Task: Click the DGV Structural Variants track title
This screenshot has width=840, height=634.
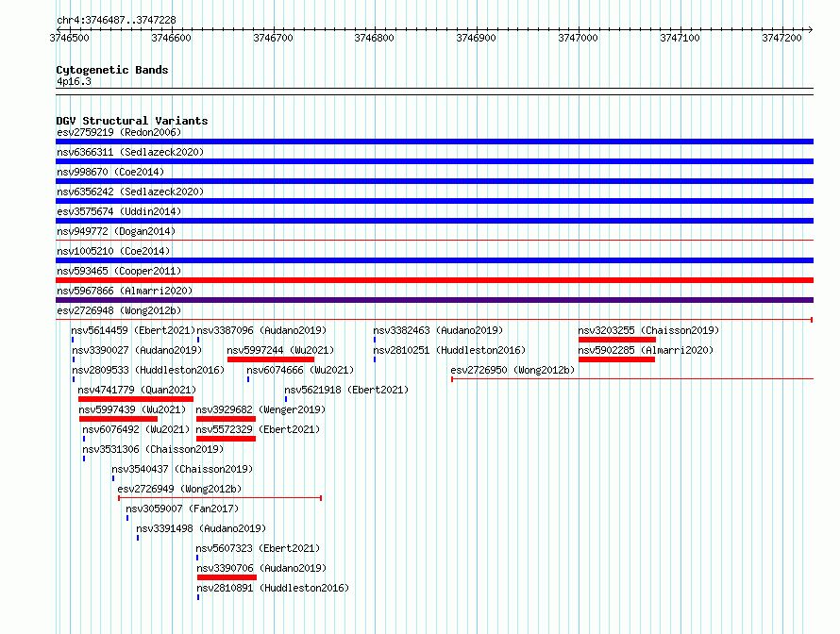Action: [x=132, y=121]
